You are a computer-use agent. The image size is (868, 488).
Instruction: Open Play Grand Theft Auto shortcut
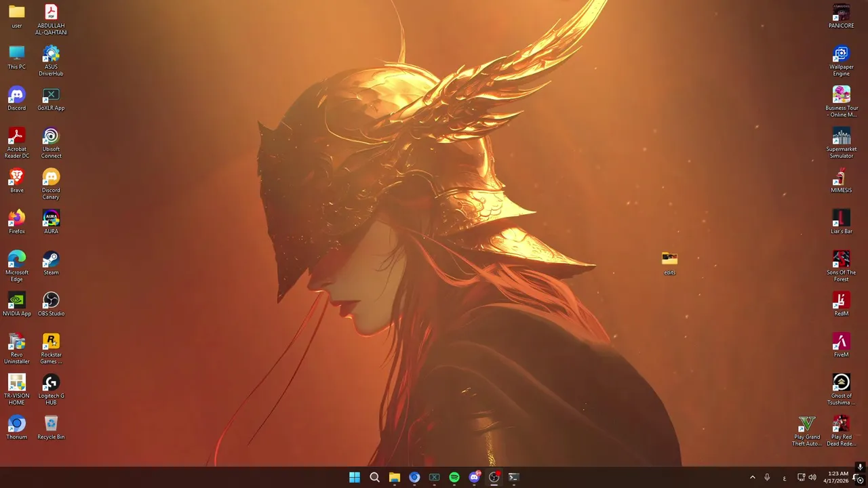click(806, 431)
